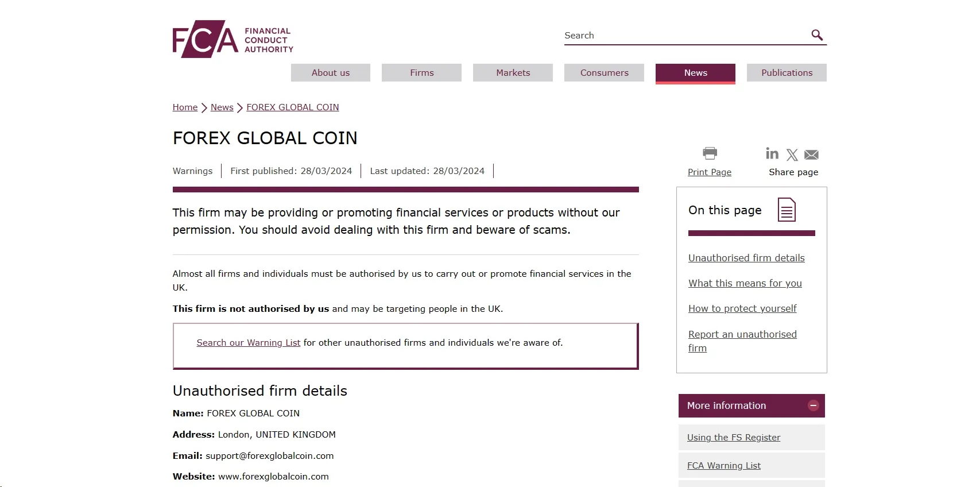Viewport: 980px width, 487px height.
Task: Jump to Report an unauthorised firm
Action: click(x=742, y=341)
